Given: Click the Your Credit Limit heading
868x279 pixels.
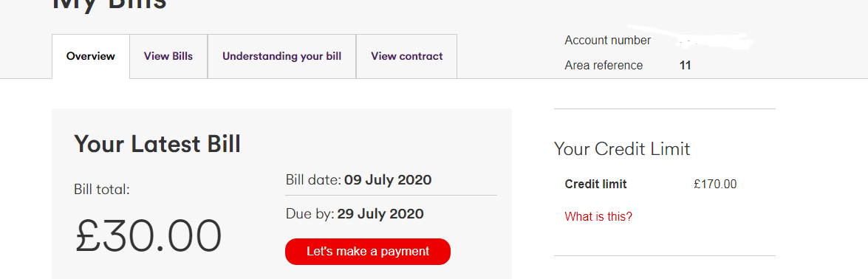Looking at the screenshot, I should tap(622, 149).
